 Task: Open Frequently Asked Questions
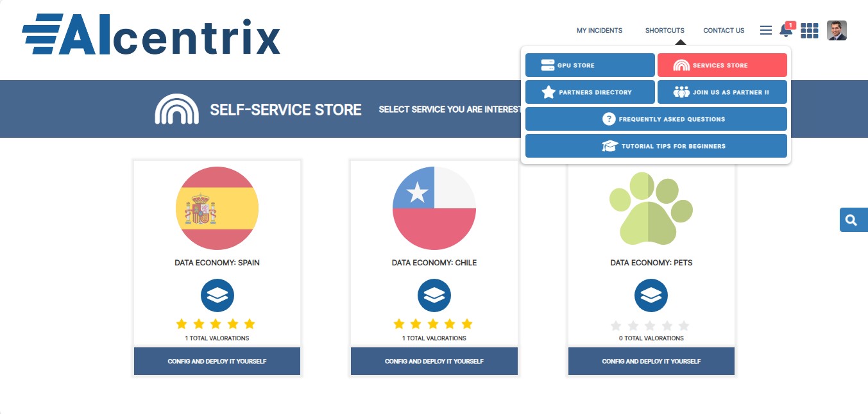[x=656, y=119]
